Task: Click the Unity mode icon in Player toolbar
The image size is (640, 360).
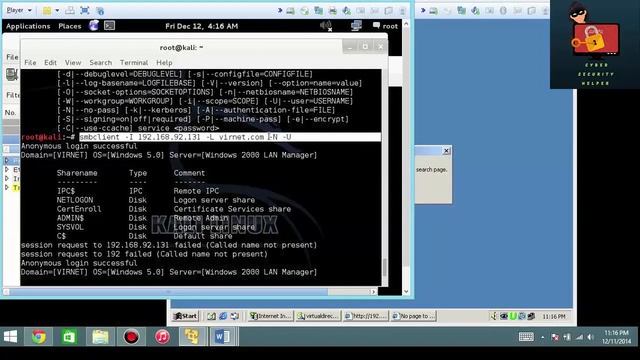Action: coord(100,11)
